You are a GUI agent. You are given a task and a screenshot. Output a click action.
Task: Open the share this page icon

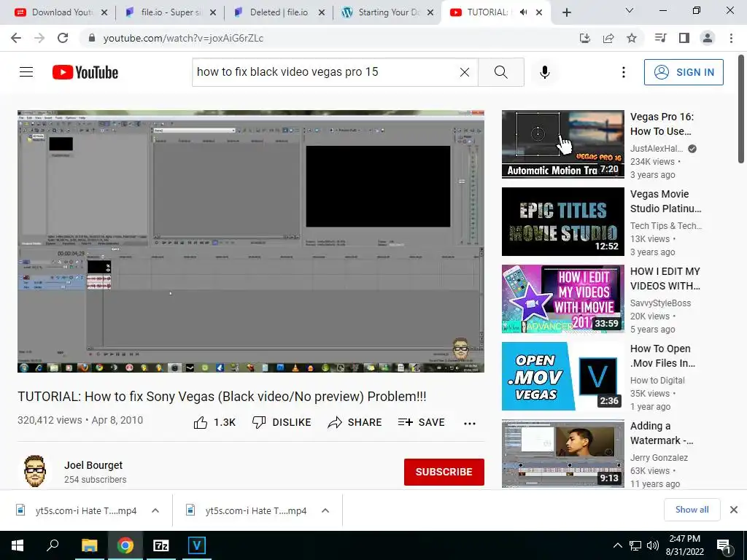pos(608,38)
